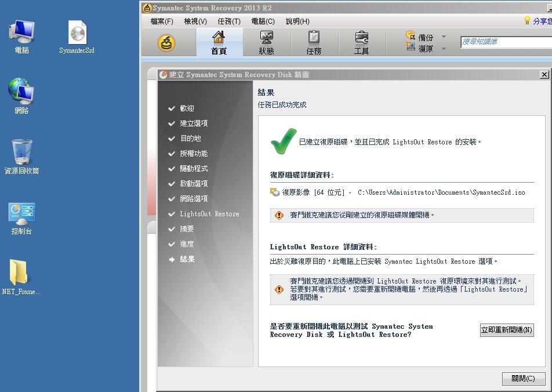Click the 復原 recover toolbar button
The width and height of the screenshot is (552, 392).
(x=420, y=48)
